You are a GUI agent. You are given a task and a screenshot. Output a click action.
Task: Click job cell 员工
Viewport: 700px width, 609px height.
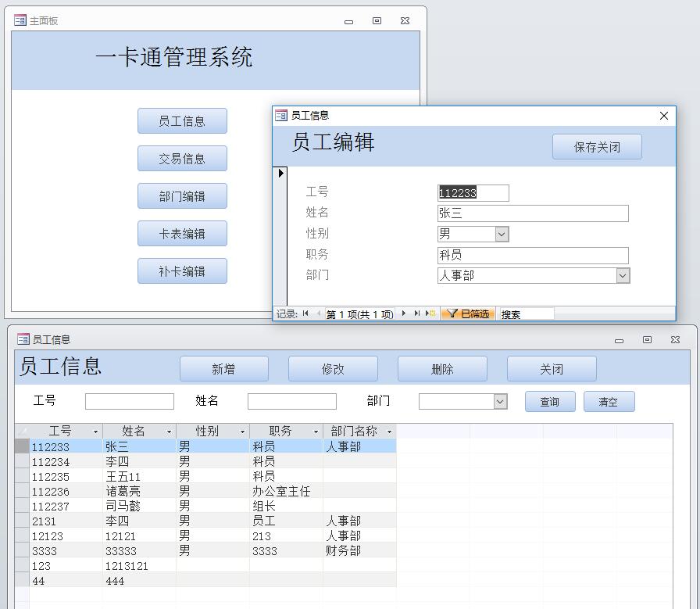pyautogui.click(x=286, y=521)
